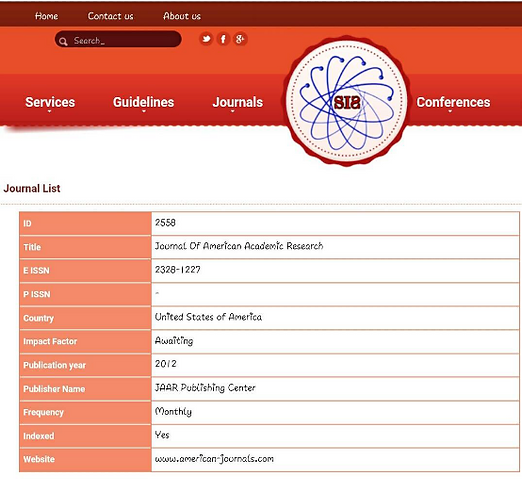
Task: Open the Facebook social icon
Action: click(x=223, y=39)
